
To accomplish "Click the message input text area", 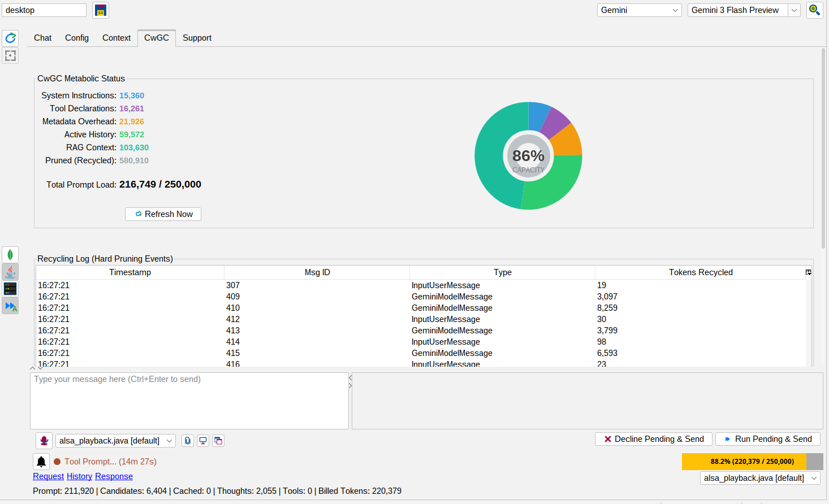I will point(189,401).
